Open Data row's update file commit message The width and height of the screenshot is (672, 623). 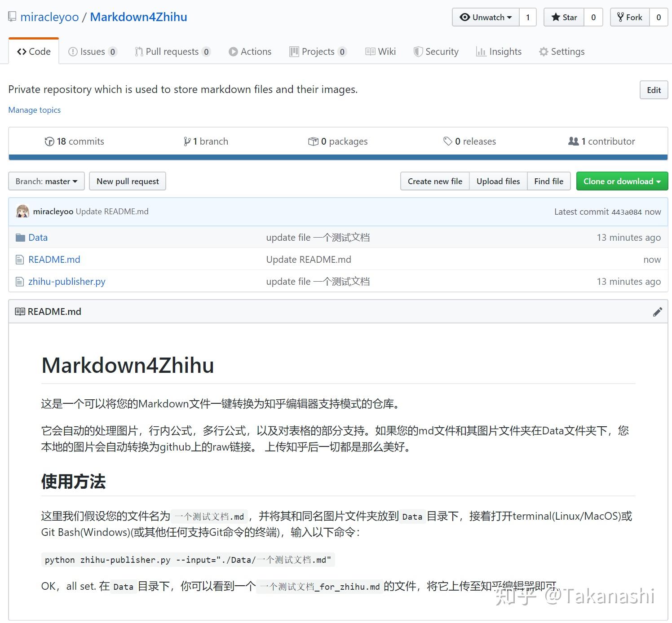coord(318,238)
